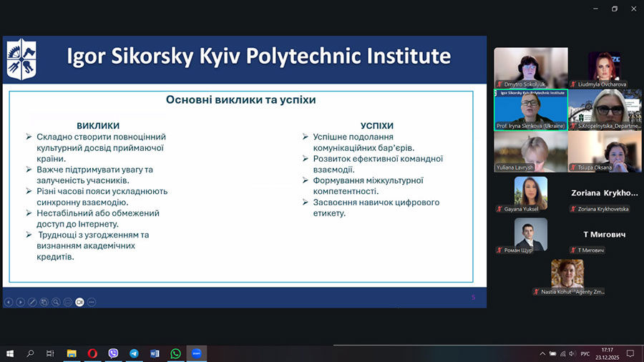Open Viber from taskbar

coord(113,353)
